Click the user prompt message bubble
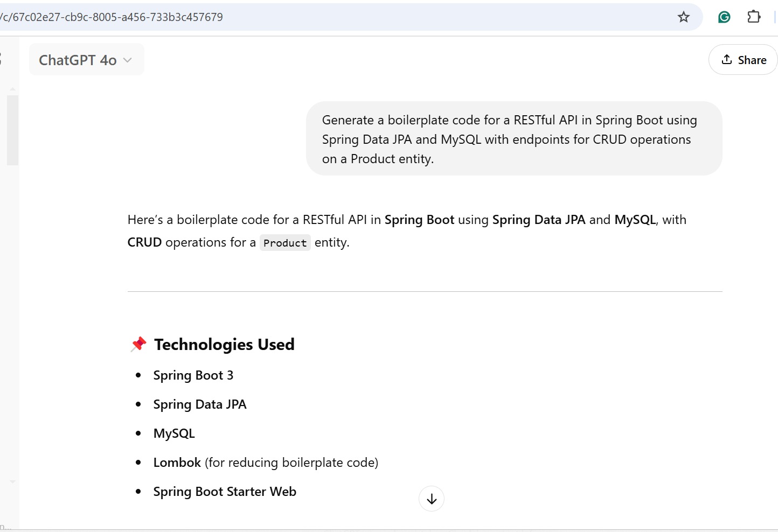 [x=514, y=139]
